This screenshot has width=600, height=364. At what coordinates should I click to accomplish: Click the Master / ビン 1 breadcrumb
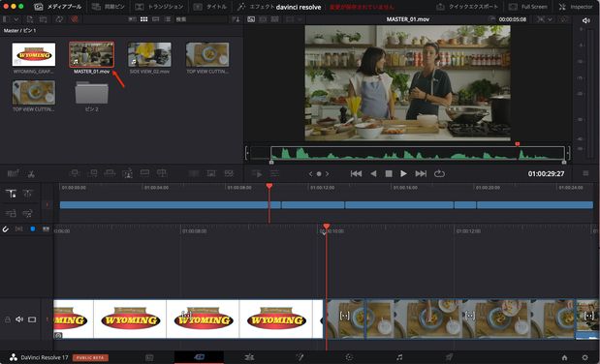point(20,30)
